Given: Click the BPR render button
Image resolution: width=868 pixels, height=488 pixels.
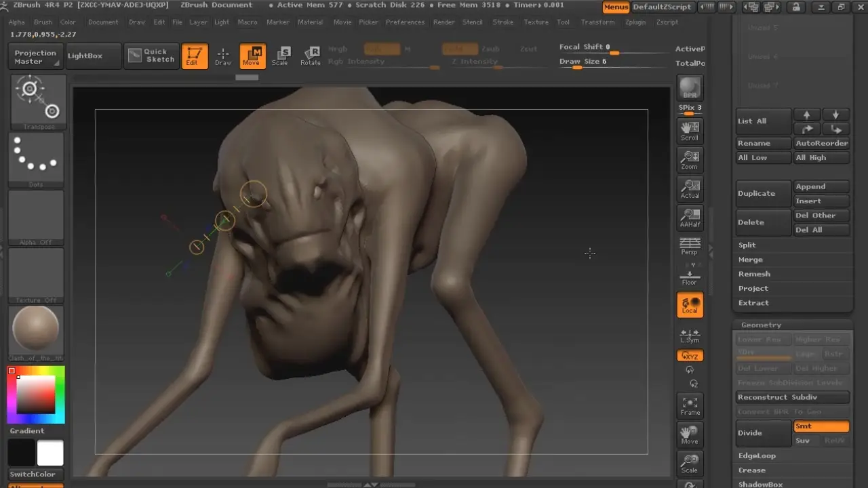Looking at the screenshot, I should 690,87.
